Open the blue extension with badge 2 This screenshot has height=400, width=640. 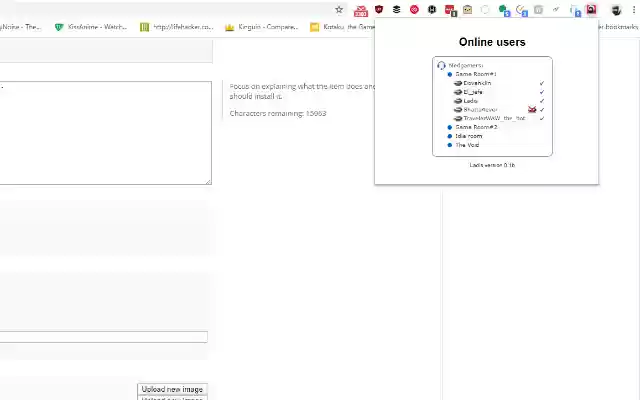pos(575,11)
